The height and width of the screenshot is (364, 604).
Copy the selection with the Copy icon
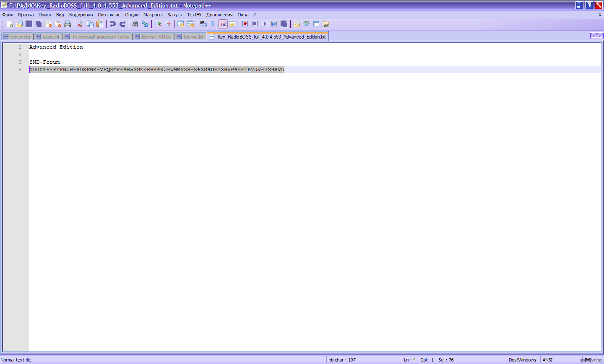90,24
